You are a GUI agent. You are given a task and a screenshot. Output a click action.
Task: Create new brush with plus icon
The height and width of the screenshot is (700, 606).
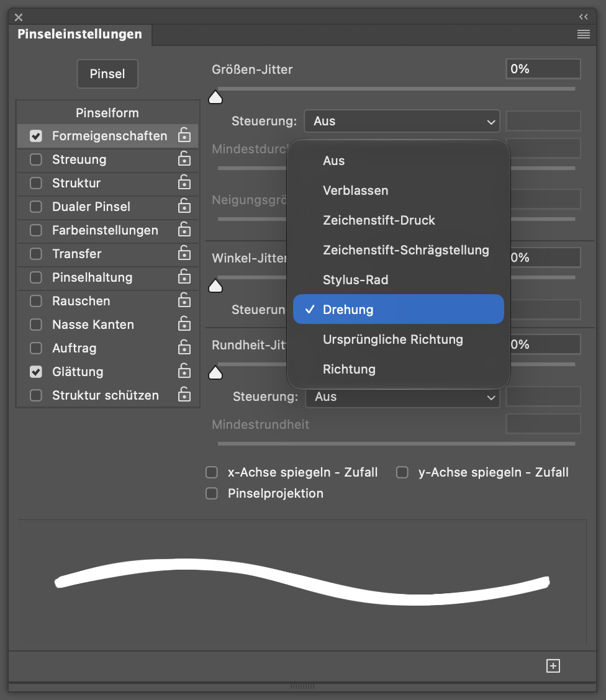point(553,666)
